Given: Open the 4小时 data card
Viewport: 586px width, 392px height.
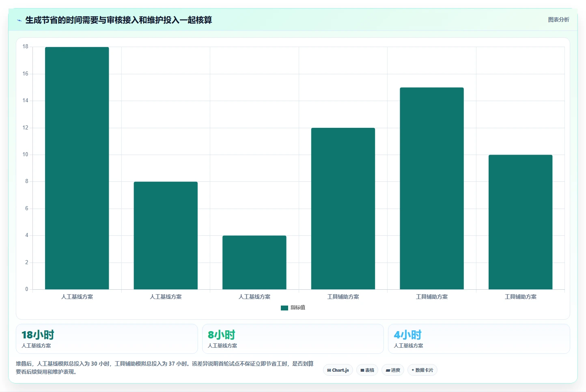Looking at the screenshot, I should (x=479, y=339).
